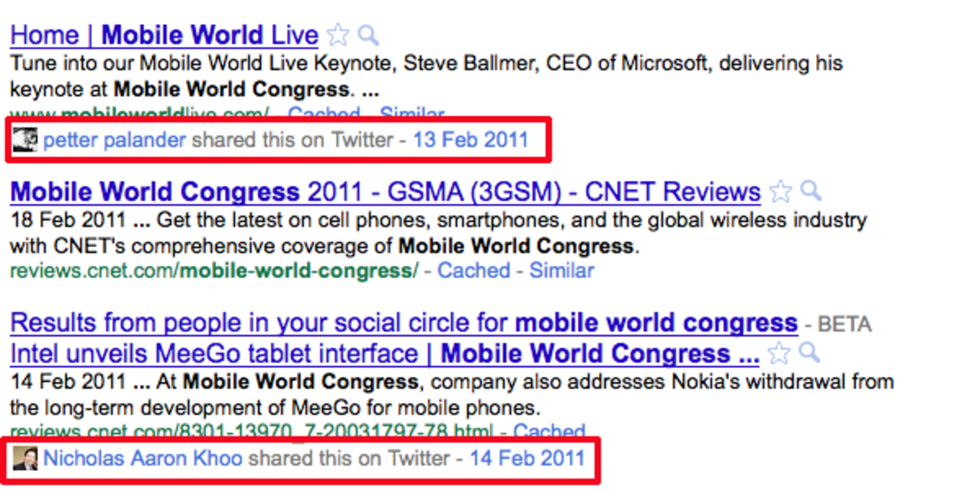Screen dimensions: 980x490
Task: Open Cached version of CNET mobile-world-congress page
Action: point(473,270)
